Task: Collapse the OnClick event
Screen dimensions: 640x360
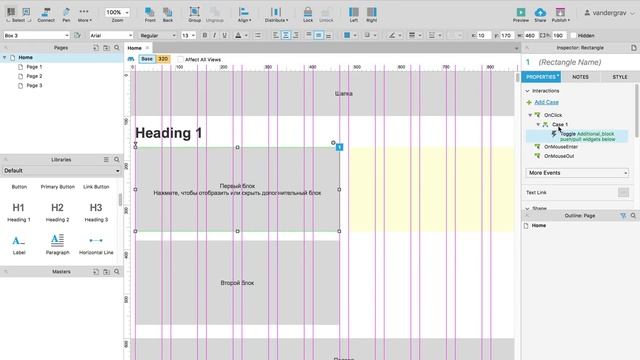Action: click(x=530, y=115)
